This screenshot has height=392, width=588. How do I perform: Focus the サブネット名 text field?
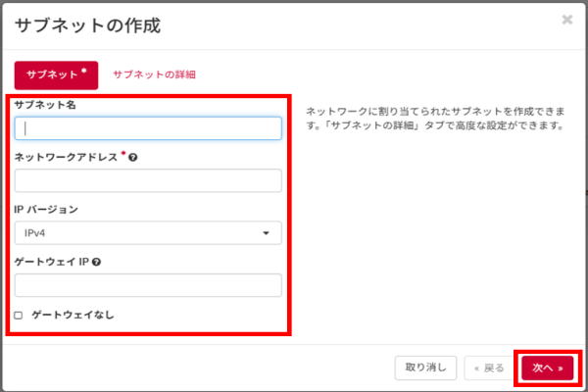tap(148, 128)
